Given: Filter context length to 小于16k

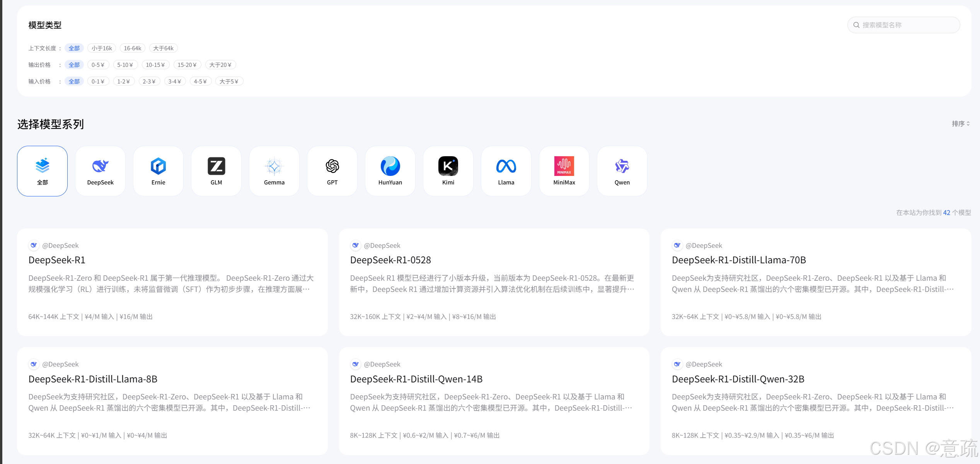Looking at the screenshot, I should pyautogui.click(x=102, y=48).
